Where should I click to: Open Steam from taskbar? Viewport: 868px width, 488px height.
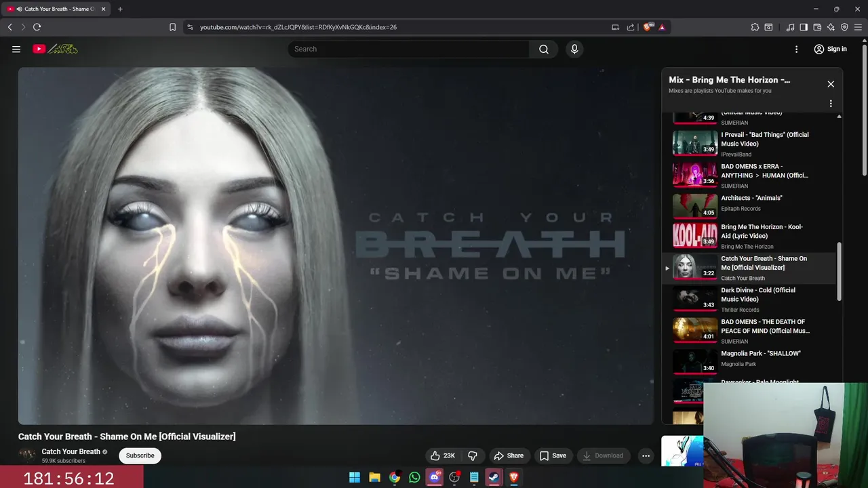(x=494, y=477)
